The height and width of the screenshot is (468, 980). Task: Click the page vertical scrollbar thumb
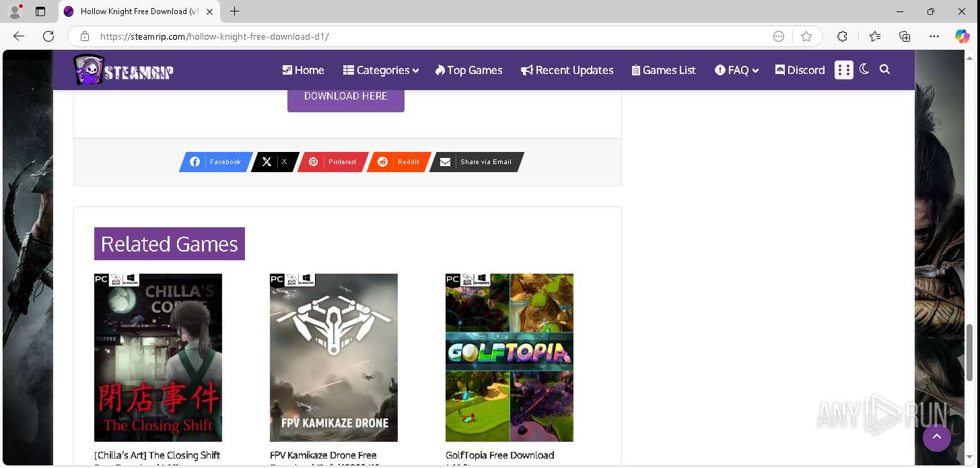coord(970,352)
